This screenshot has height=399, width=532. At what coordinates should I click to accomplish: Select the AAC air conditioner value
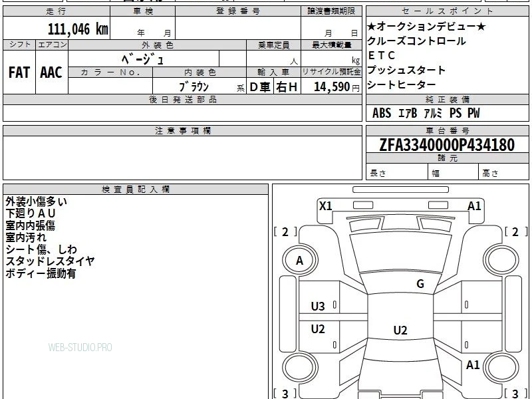click(x=51, y=72)
